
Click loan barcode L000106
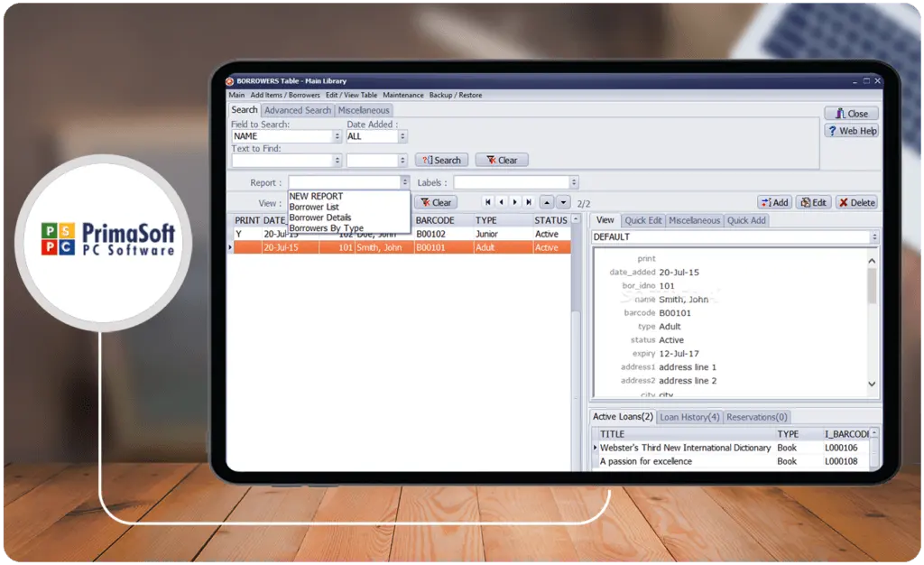tap(841, 448)
